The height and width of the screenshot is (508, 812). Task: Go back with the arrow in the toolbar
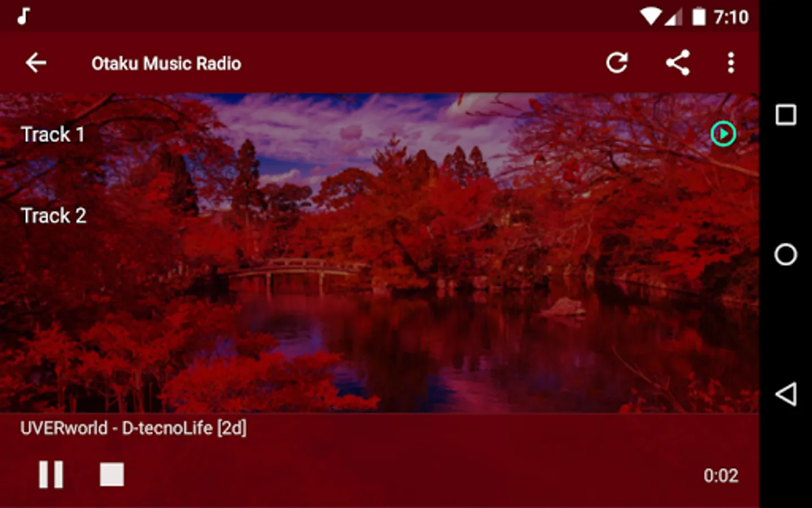pyautogui.click(x=36, y=63)
